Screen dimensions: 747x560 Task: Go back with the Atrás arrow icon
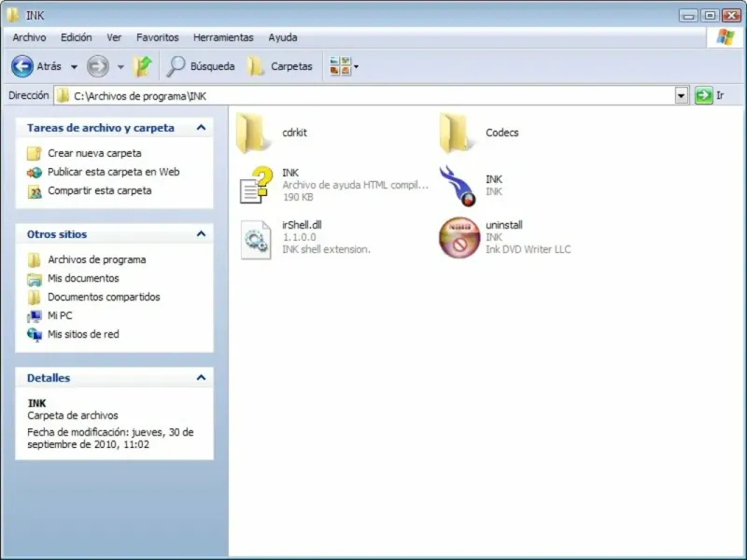[x=22, y=66]
